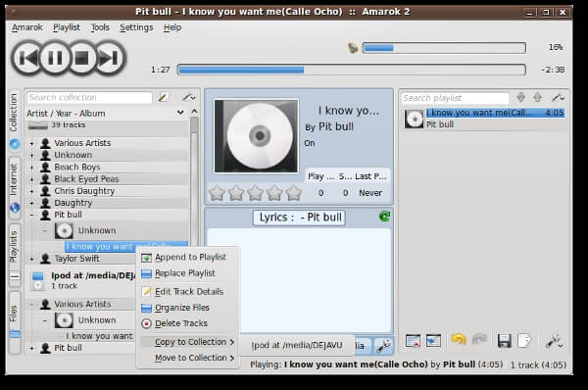Mute via the volume speaker icon

(x=353, y=48)
